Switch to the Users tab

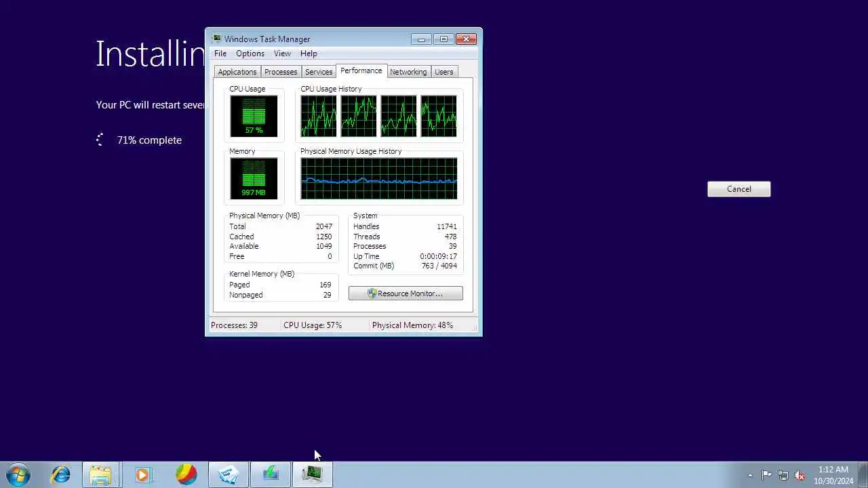(444, 72)
